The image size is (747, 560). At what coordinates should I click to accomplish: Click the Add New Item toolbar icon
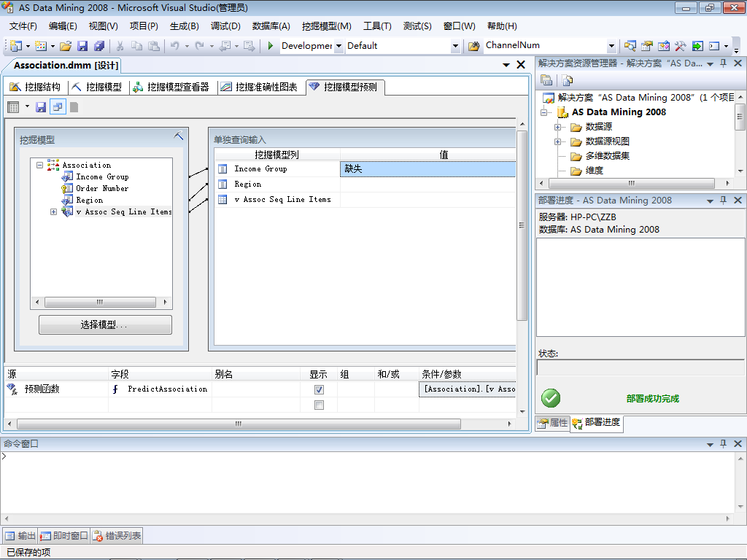click(x=41, y=46)
